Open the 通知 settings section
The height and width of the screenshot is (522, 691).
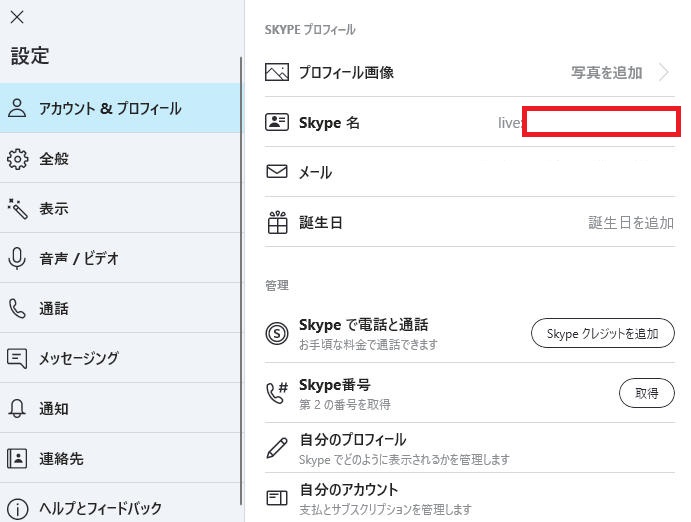pyautogui.click(x=120, y=408)
